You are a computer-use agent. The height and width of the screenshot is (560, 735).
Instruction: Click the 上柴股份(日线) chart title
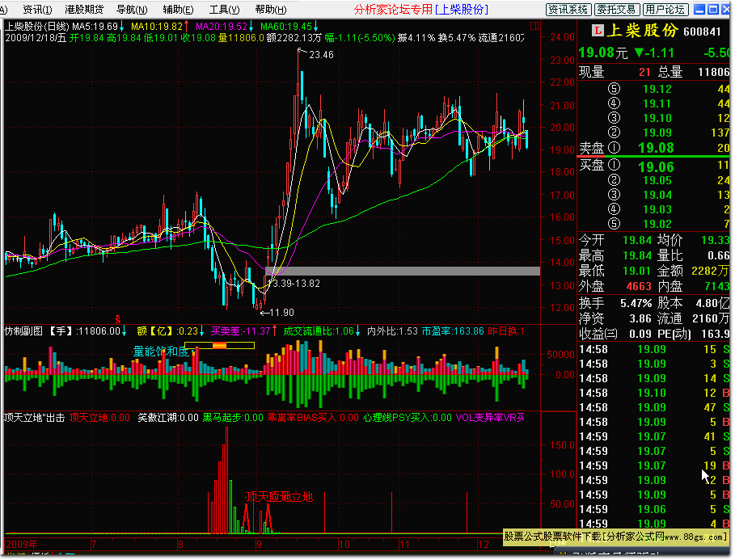click(37, 27)
